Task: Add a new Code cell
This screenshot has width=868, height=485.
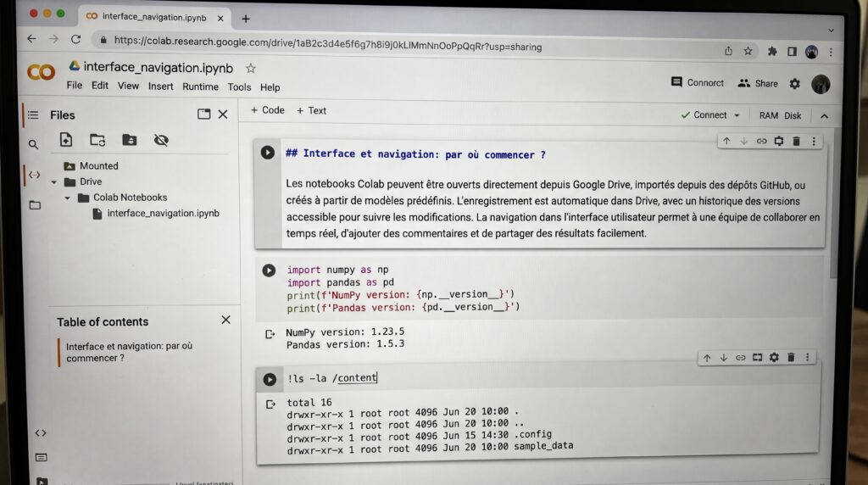Action: point(267,110)
